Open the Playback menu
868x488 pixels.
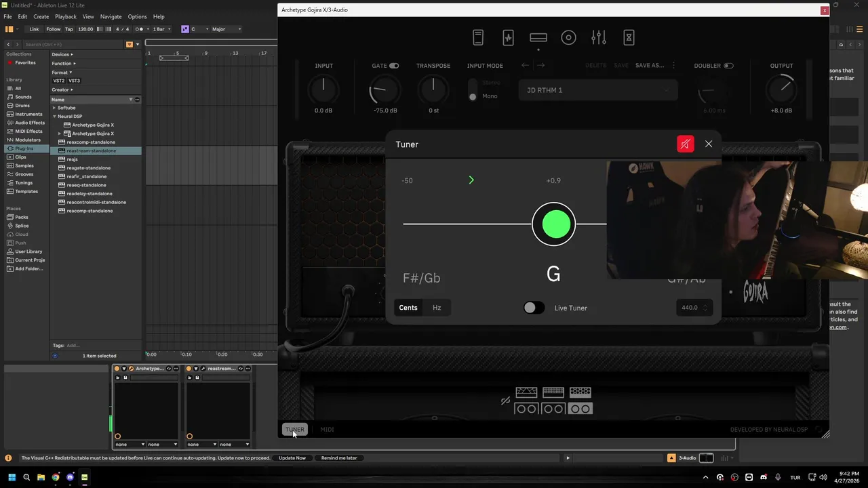(x=66, y=17)
